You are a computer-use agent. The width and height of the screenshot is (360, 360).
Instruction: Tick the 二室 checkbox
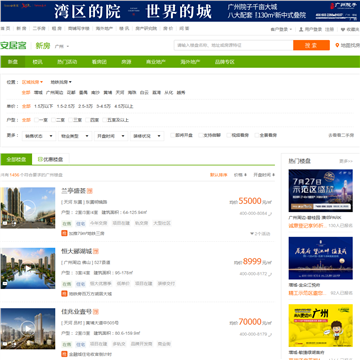click(53, 120)
